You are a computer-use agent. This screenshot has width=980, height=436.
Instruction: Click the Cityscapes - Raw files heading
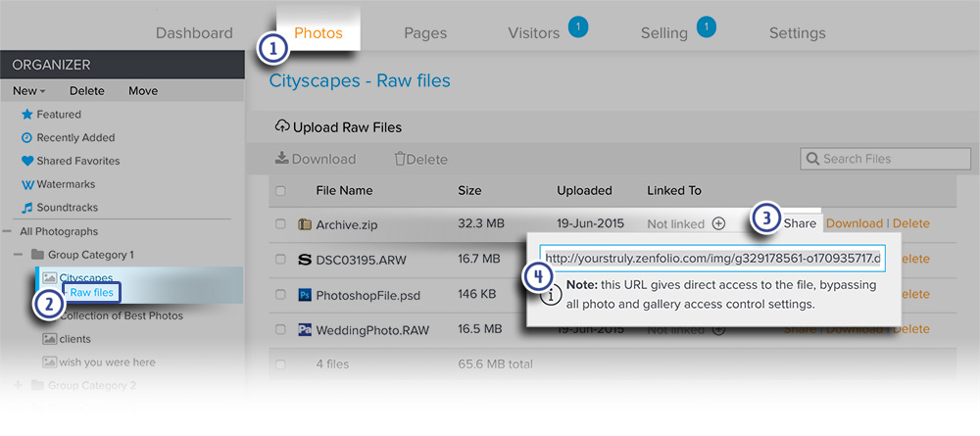360,80
